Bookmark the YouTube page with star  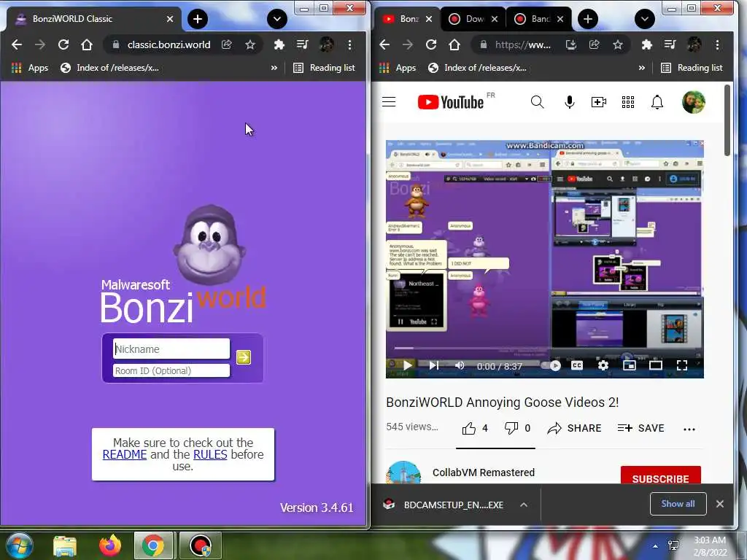618,44
